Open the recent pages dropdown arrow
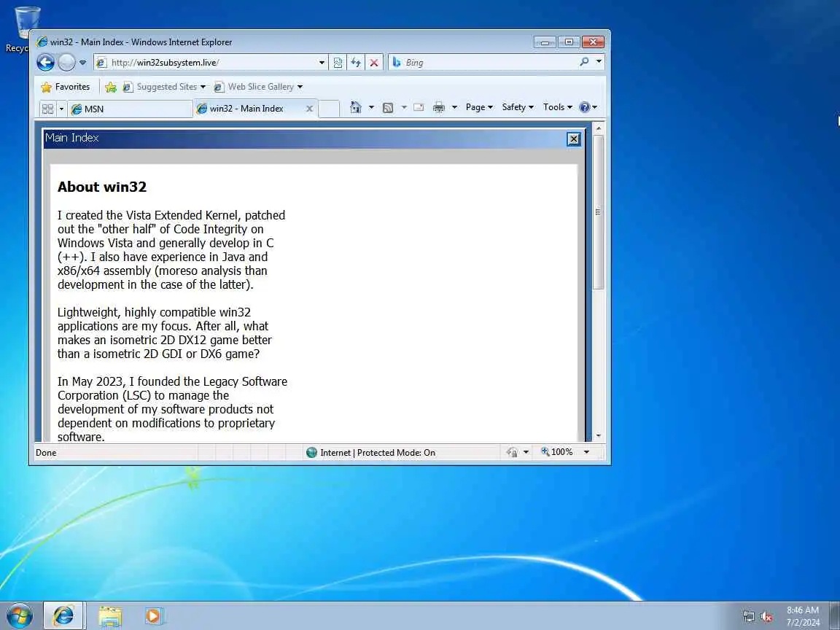 pyautogui.click(x=82, y=63)
